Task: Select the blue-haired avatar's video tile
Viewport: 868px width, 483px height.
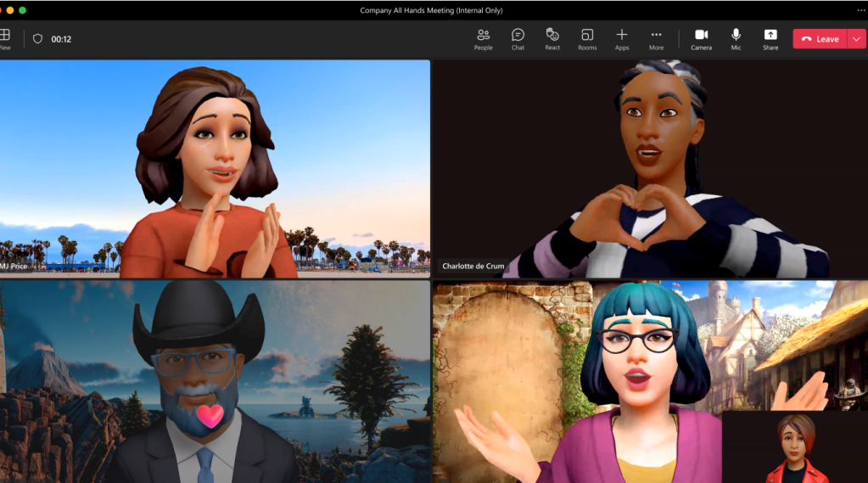Action: 577,382
